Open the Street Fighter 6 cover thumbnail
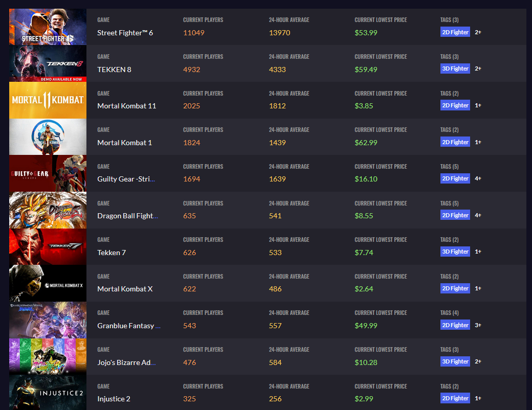Screen dimensions: 532x410 click(48, 27)
